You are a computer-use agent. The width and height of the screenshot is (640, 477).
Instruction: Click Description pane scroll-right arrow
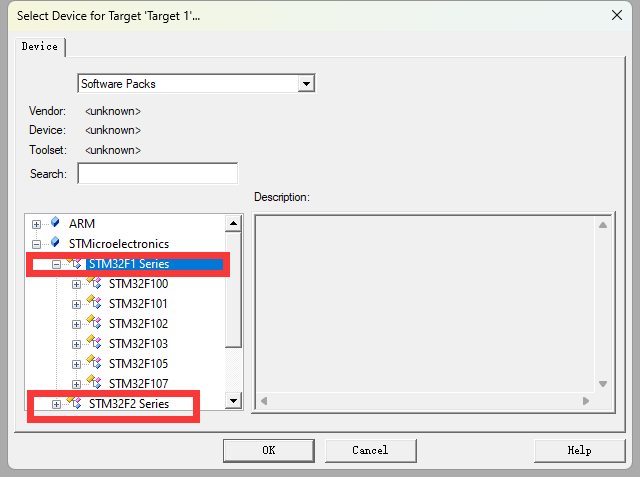tap(586, 401)
